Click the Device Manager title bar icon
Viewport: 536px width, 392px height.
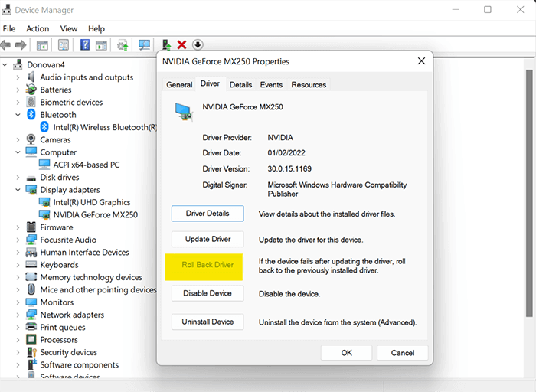(6, 10)
